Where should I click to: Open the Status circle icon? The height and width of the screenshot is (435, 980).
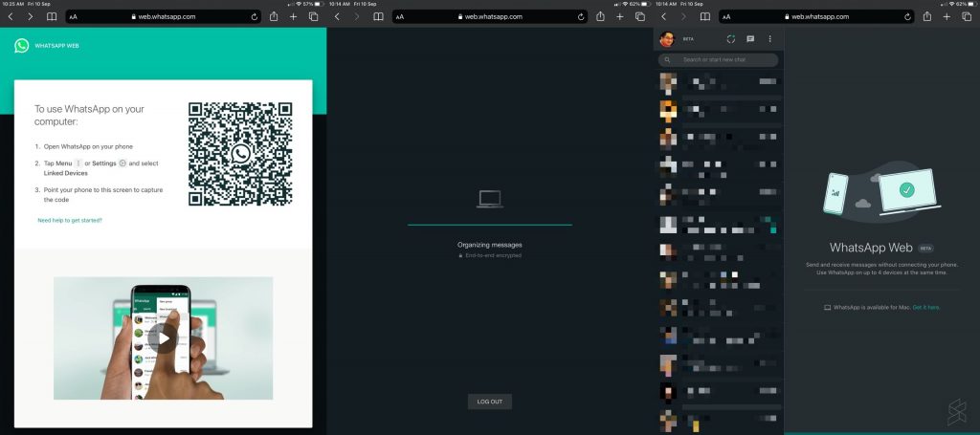tap(730, 39)
